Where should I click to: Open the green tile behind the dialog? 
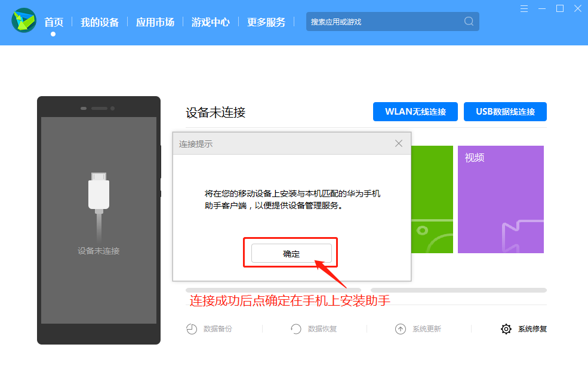tap(432, 199)
